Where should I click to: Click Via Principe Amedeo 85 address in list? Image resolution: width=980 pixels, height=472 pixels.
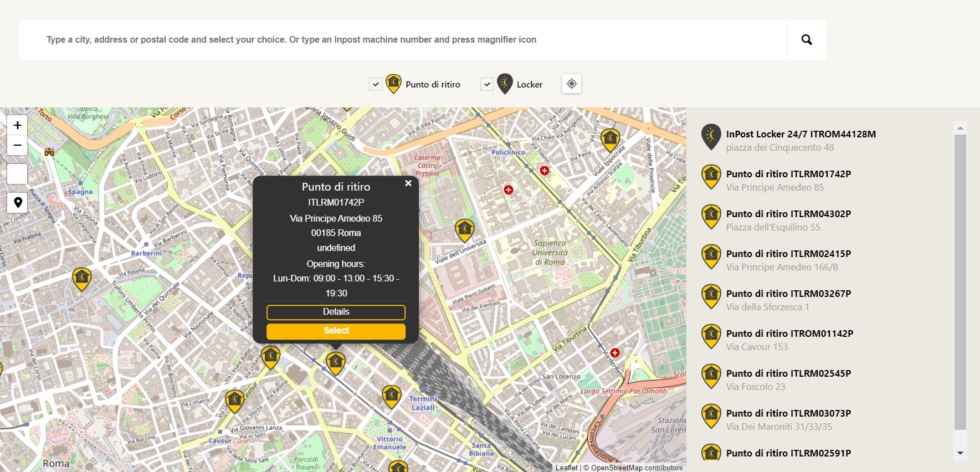coord(774,187)
